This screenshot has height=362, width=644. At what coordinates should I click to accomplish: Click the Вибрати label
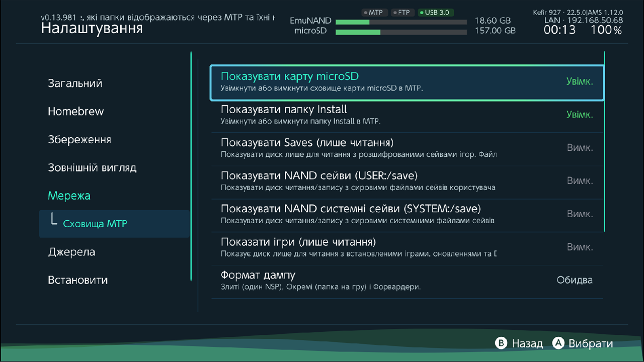591,344
